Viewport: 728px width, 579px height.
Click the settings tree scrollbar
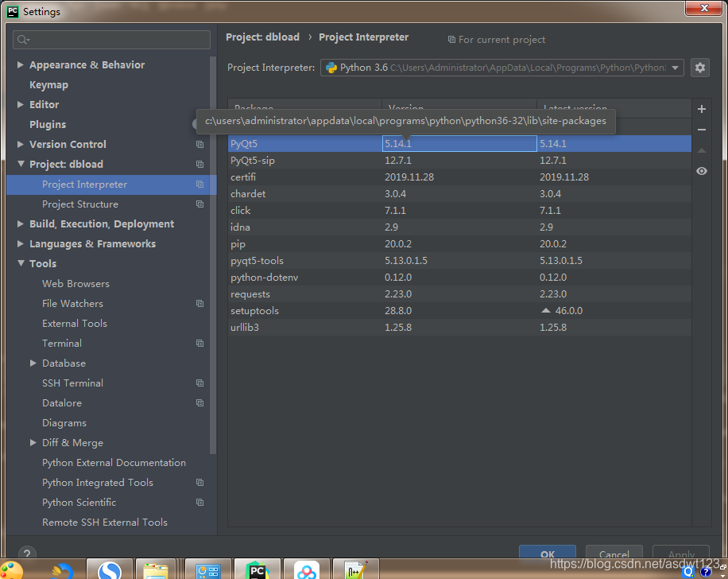click(213, 255)
